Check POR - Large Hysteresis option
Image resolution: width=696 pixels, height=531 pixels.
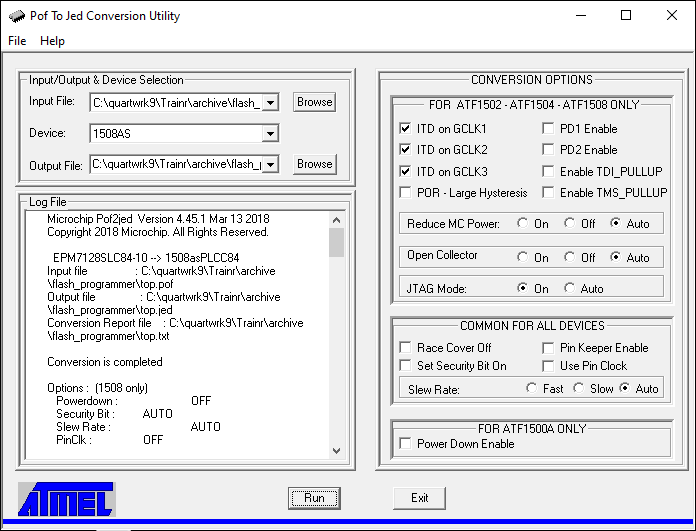click(x=405, y=192)
